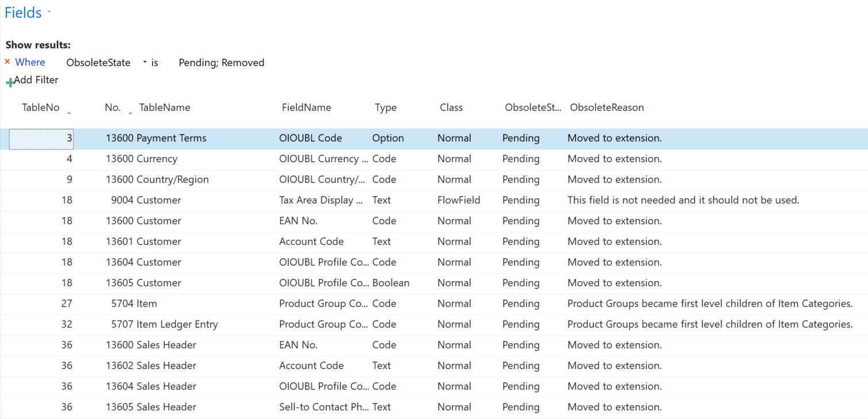Click the 9004 number cell
The height and width of the screenshot is (419, 868).
tap(122, 200)
